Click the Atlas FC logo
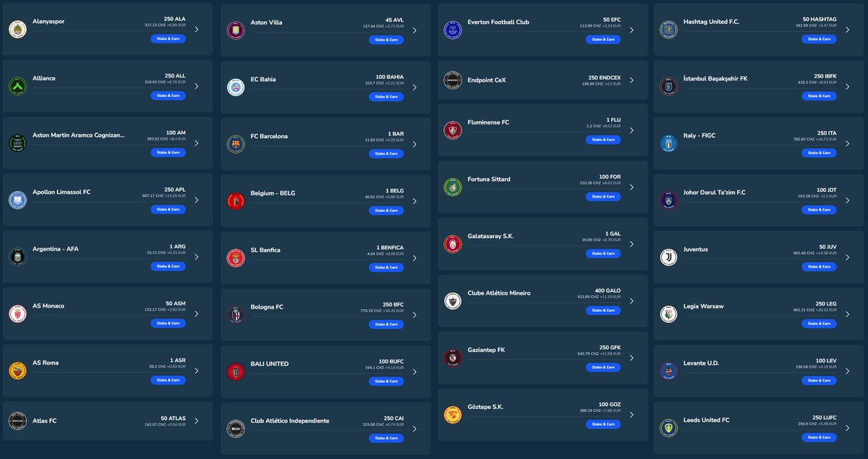The width and height of the screenshot is (868, 459). click(17, 421)
